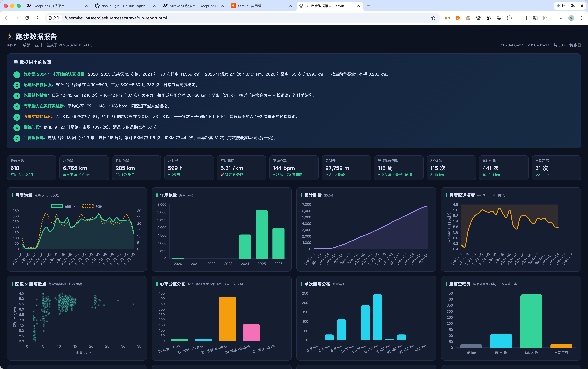Screen dimensions: 588x369
Task: Reload the run report page
Action: [27, 18]
